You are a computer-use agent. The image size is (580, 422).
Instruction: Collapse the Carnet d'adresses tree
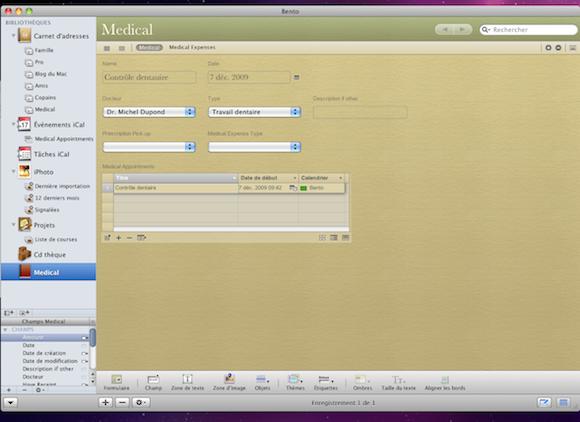click(x=13, y=36)
